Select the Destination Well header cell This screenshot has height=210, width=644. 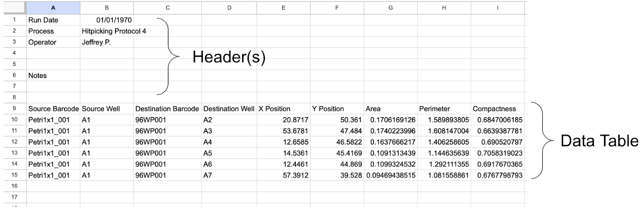229,109
